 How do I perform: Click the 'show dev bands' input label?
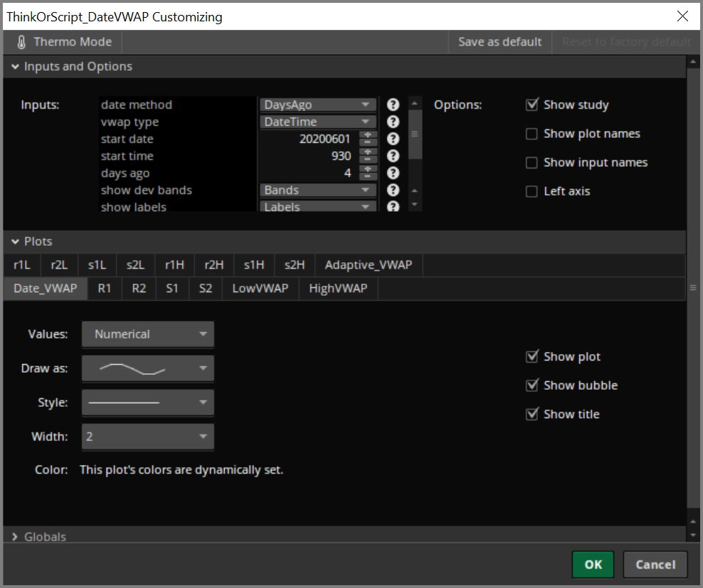[x=146, y=190]
